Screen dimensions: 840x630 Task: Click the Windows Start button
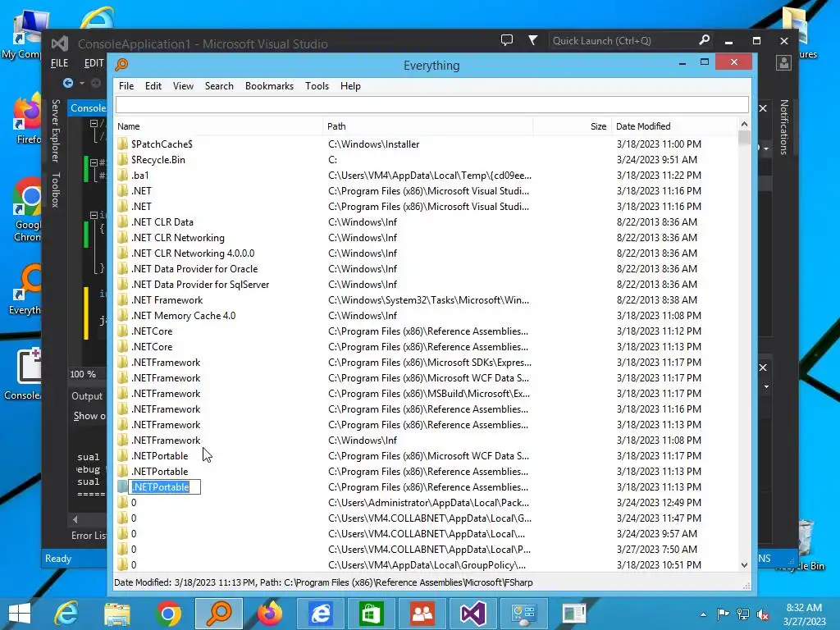coord(20,614)
